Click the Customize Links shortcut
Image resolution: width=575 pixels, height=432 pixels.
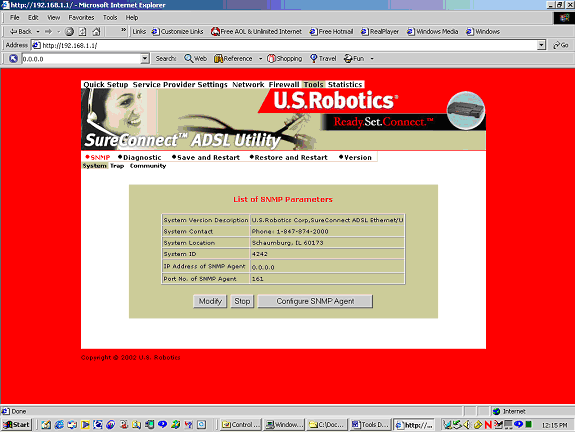click(177, 32)
